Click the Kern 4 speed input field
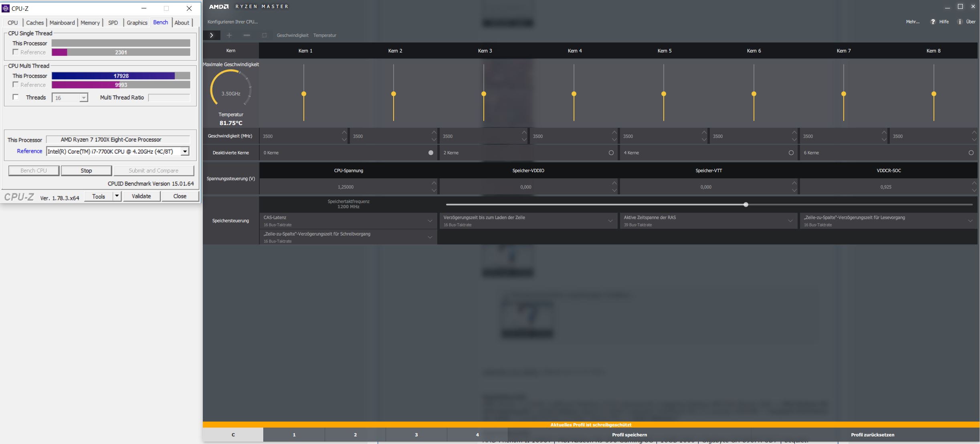Viewport: 980px width, 444px height. tap(569, 136)
